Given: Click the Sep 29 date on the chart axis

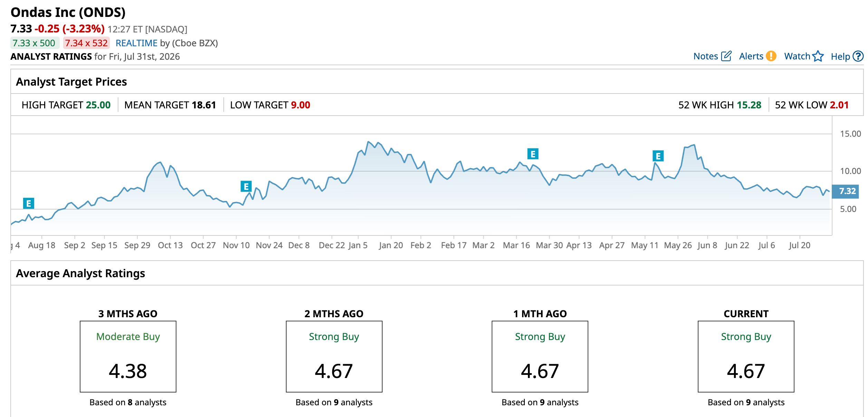Looking at the screenshot, I should (137, 245).
